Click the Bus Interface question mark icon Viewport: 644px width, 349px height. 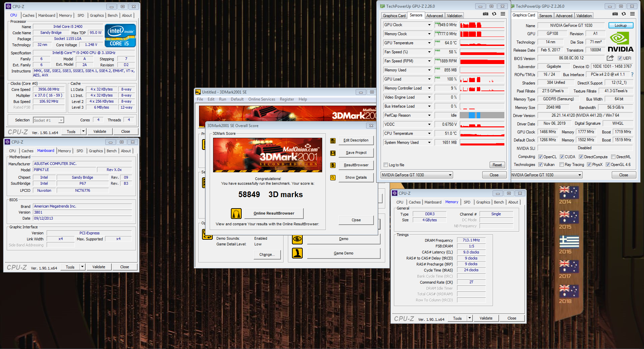632,74
